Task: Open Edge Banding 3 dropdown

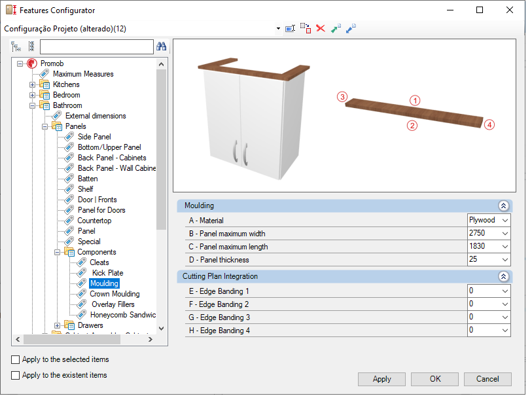Action: [505, 317]
